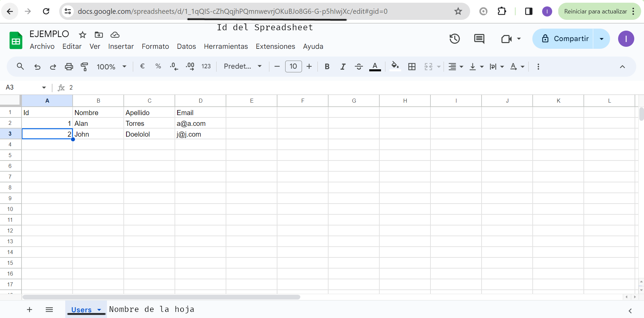Open the Google Sheets home logo
This screenshot has height=318, width=644.
16,40
